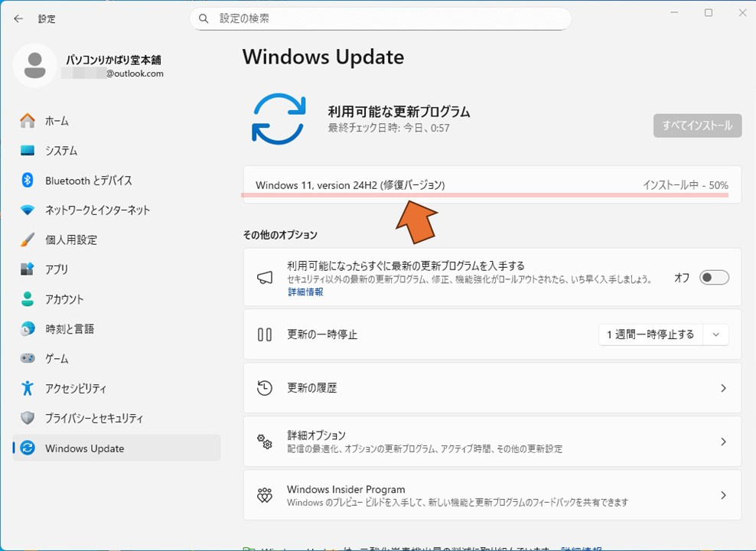
Task: Toggle get latest updates switch
Action: pos(714,278)
